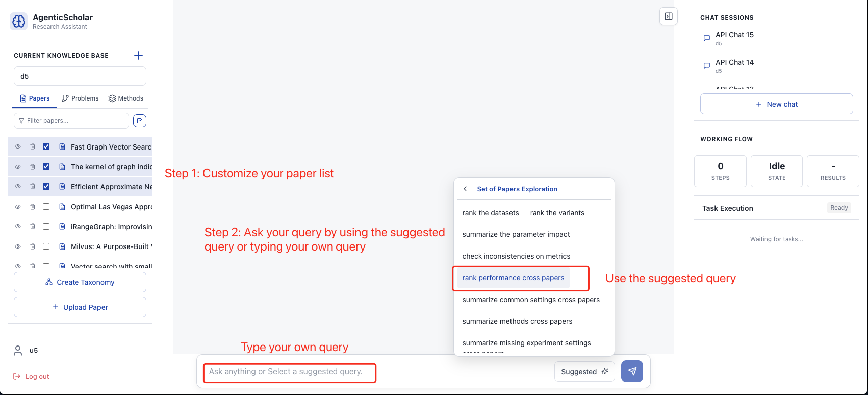Click the delete icon for the Fast Graph Vector Search paper

click(32, 146)
